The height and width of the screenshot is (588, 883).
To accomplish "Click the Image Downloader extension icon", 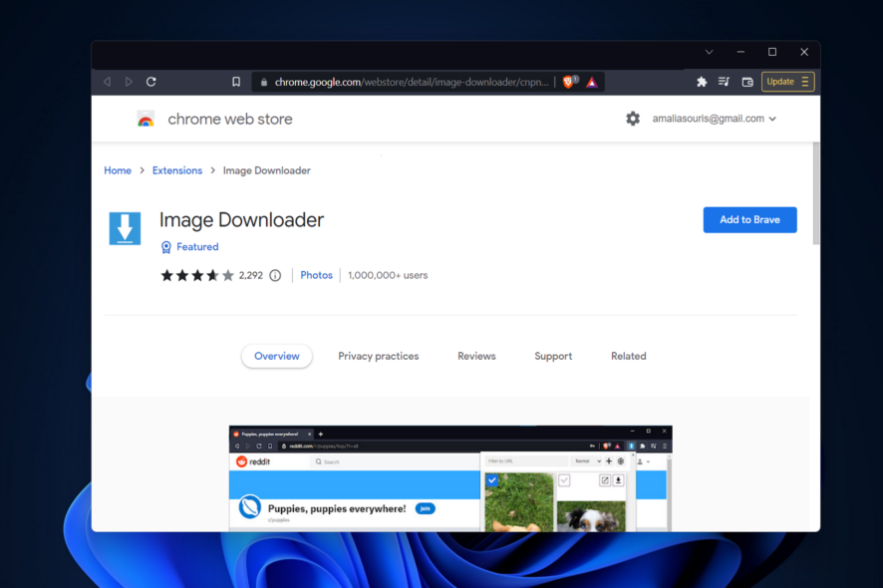I will (125, 228).
